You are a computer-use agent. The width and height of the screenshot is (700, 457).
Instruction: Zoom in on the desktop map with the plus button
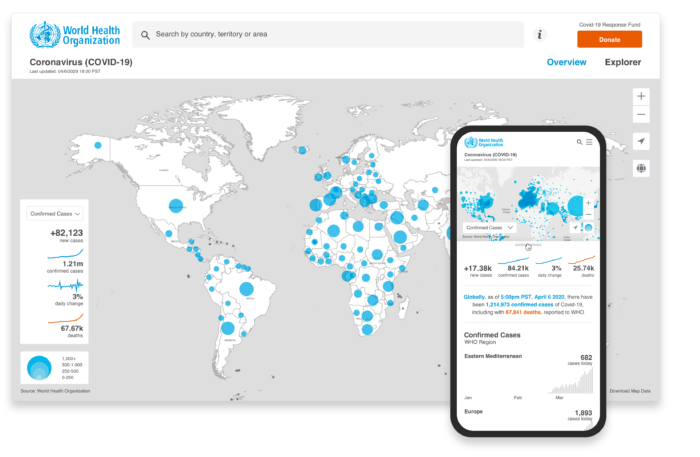pyautogui.click(x=641, y=96)
